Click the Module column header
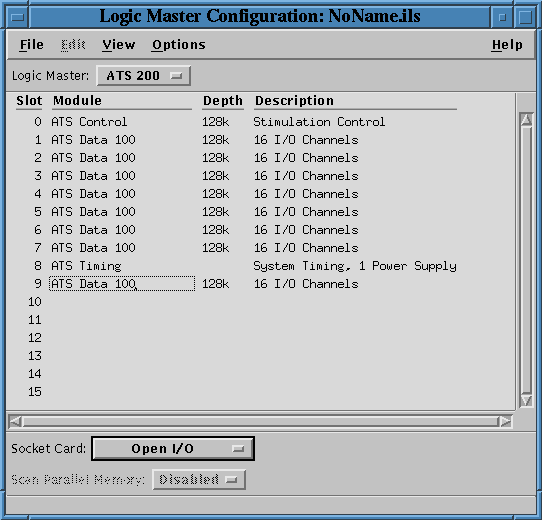 click(x=77, y=101)
